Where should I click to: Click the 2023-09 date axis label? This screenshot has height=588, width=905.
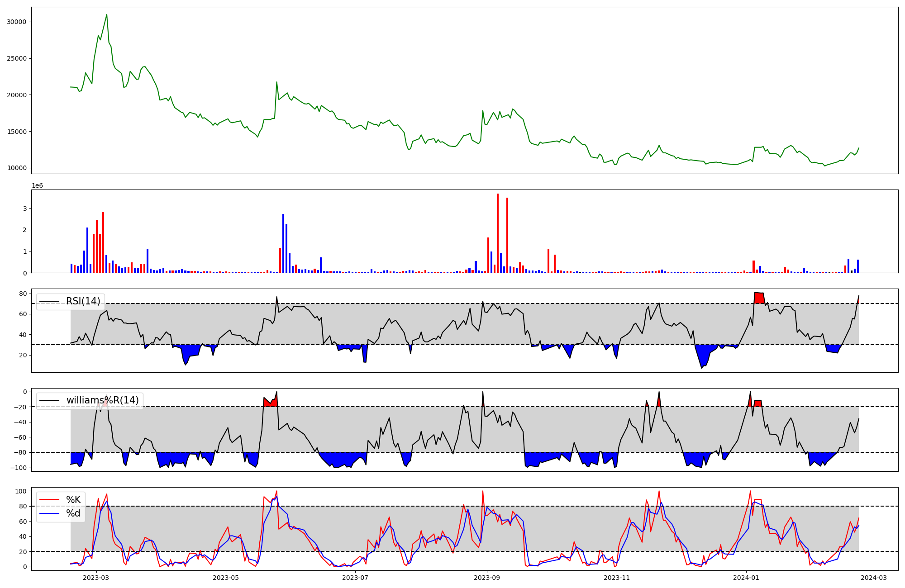coord(487,578)
